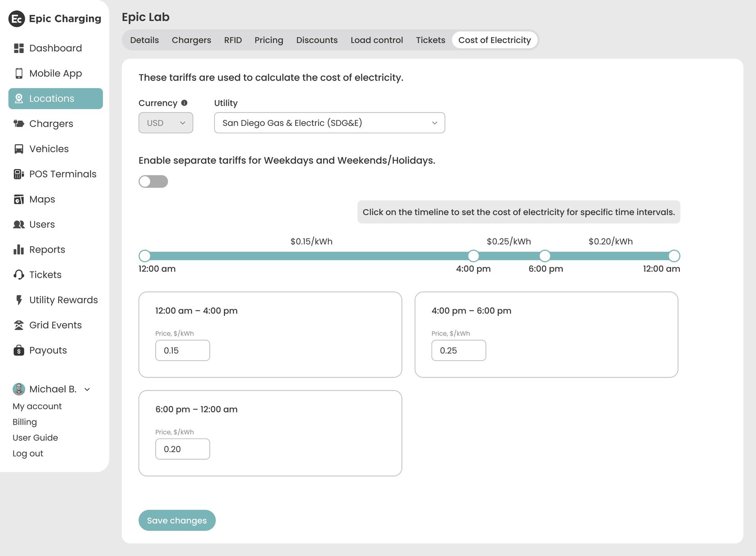
Task: Expand the Michael B. account menu
Action: click(87, 390)
